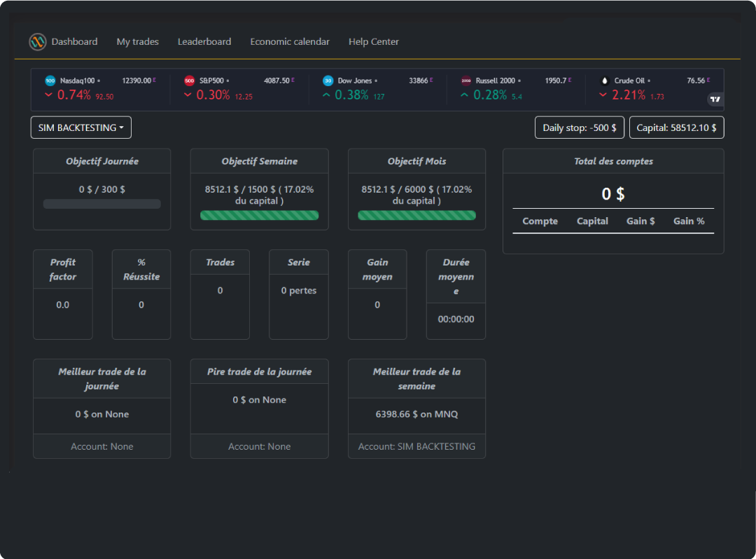Open the Dashboard nav item
Screen dimensions: 756x559
(74, 42)
